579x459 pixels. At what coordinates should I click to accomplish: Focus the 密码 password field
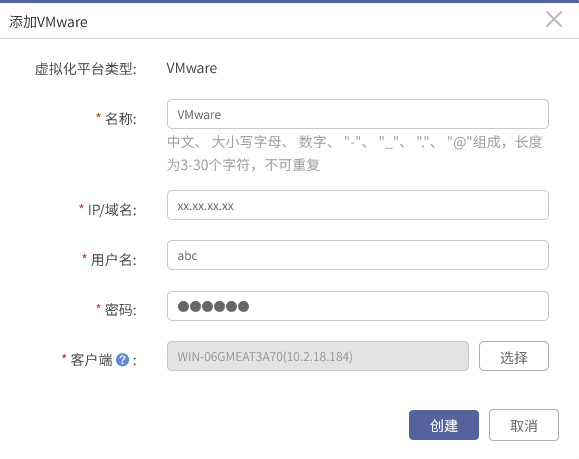pos(357,306)
